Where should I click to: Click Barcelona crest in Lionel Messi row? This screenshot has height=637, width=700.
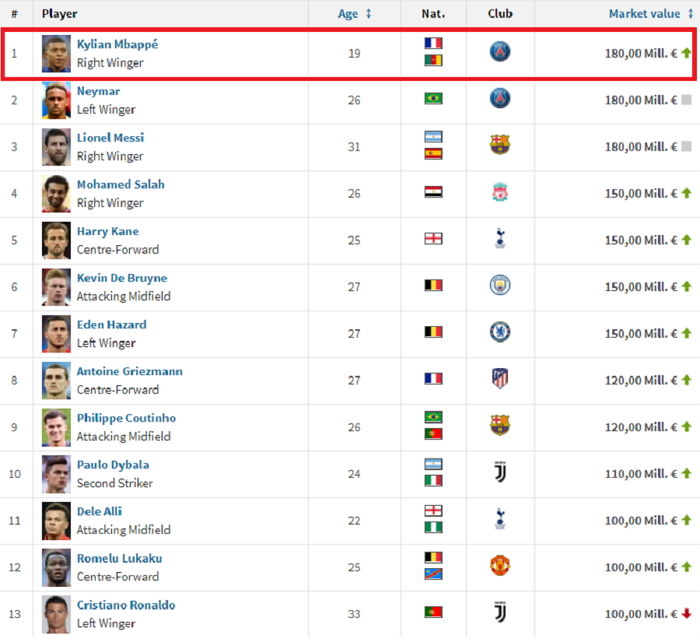(500, 145)
